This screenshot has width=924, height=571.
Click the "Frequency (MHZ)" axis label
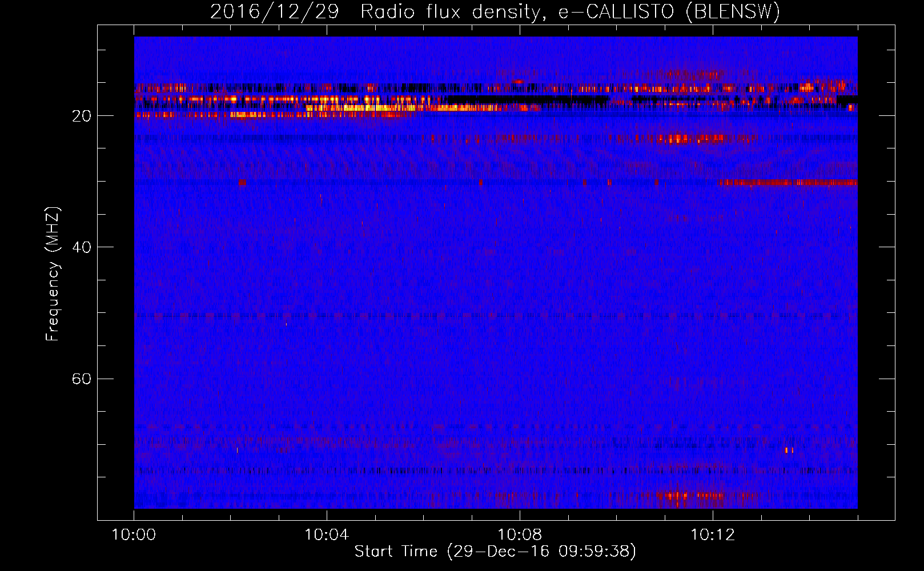point(52,274)
